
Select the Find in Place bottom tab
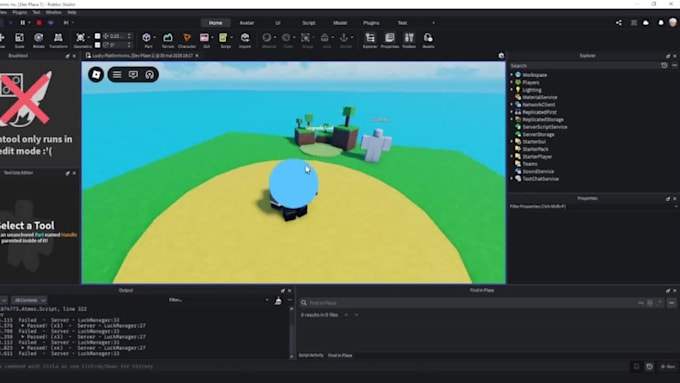click(340, 355)
